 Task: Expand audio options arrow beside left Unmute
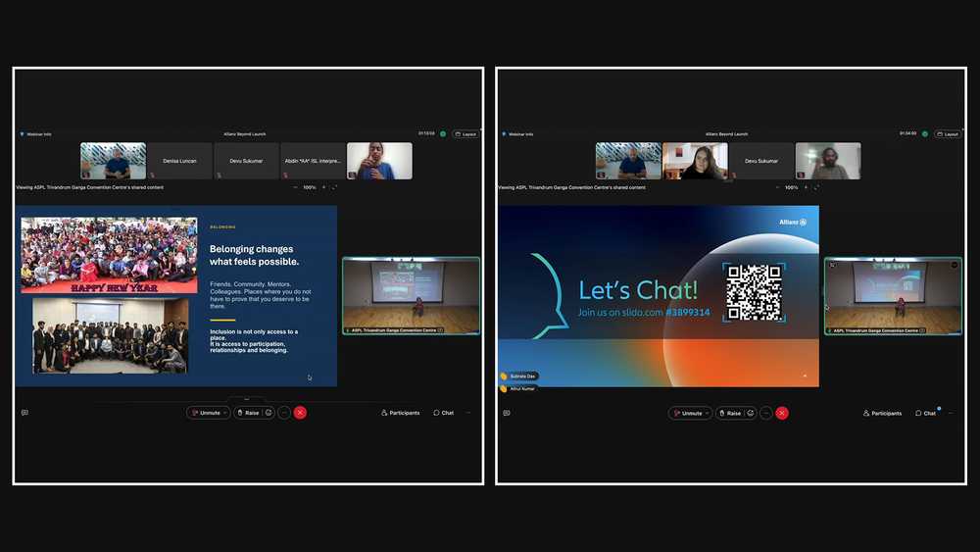click(x=225, y=413)
